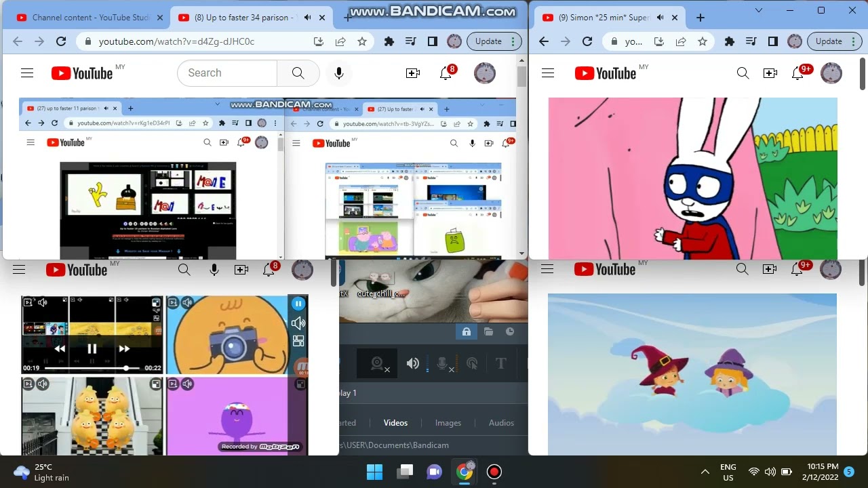Screen dimensions: 868x488
Task: Select the Bandicam Images tab
Action: (x=448, y=423)
